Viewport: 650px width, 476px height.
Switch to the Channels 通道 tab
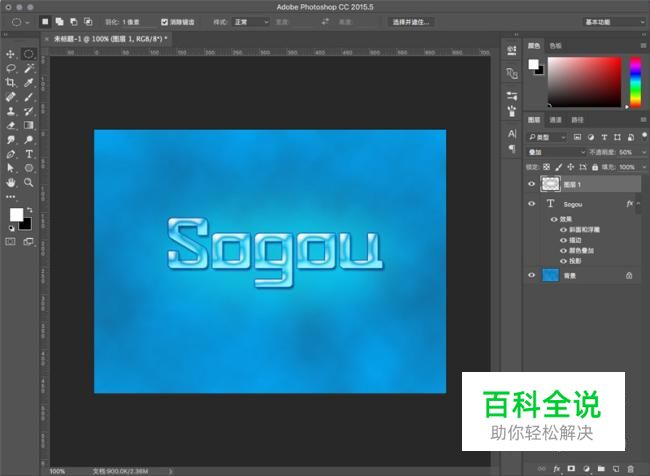coord(555,120)
